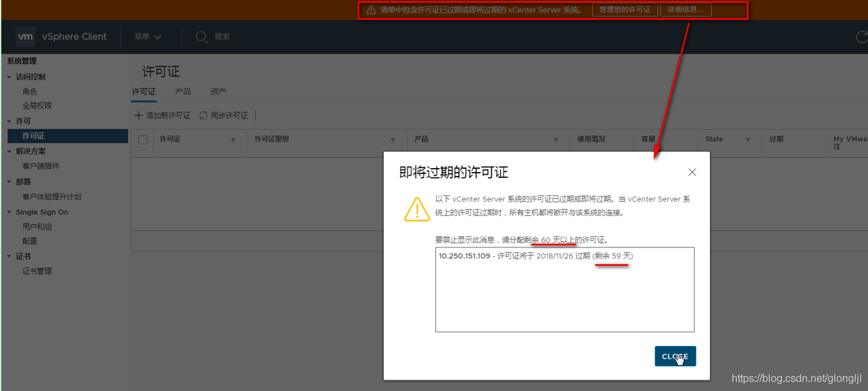
Task: Click the vm logo in the header
Action: pos(25,37)
